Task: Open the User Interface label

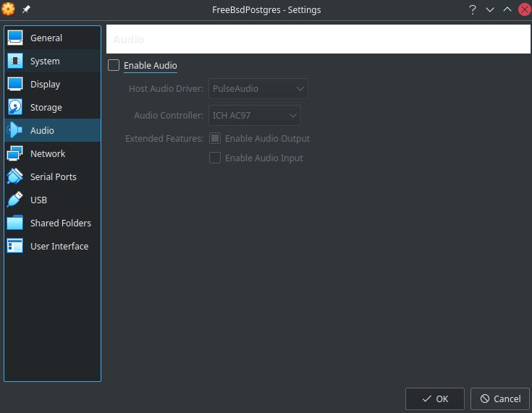Action: 59,246
